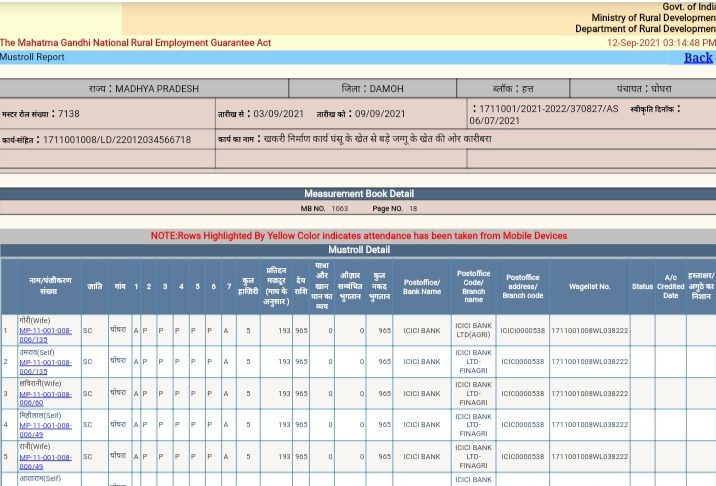Click the work name खकरी निर्माण कार्य text
Image resolution: width=716 pixels, height=486 pixels.
point(377,139)
